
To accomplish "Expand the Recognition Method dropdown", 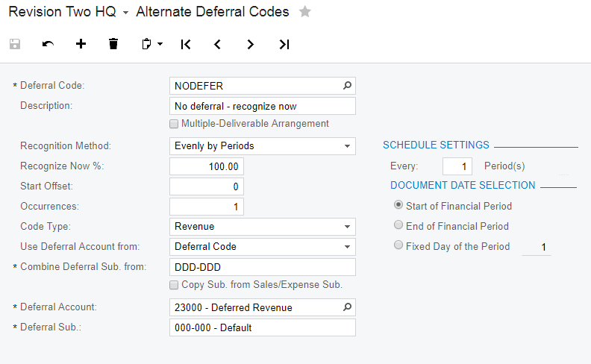I will [347, 146].
